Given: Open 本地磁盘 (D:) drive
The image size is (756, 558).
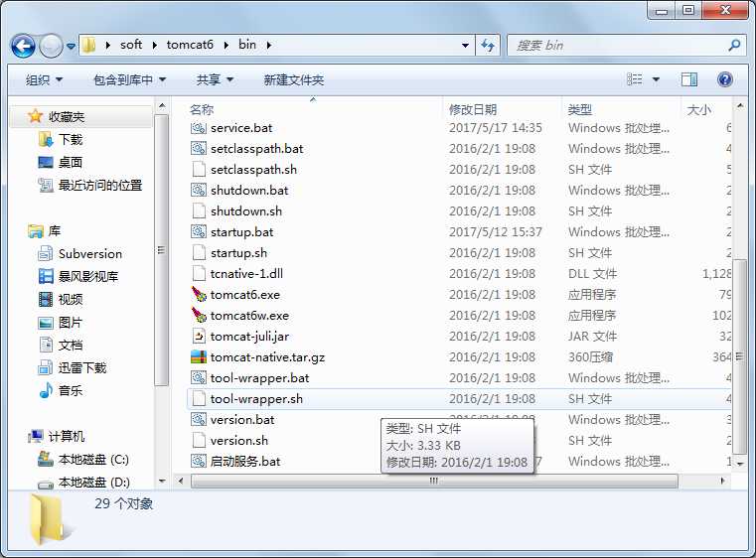Looking at the screenshot, I should pos(94,482).
